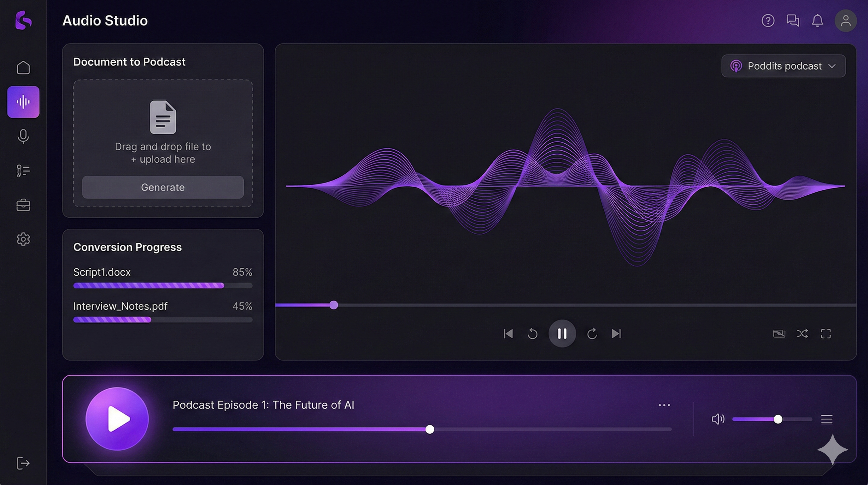Open the Audio Studio waveform tool in sidebar
868x485 pixels.
coord(23,102)
